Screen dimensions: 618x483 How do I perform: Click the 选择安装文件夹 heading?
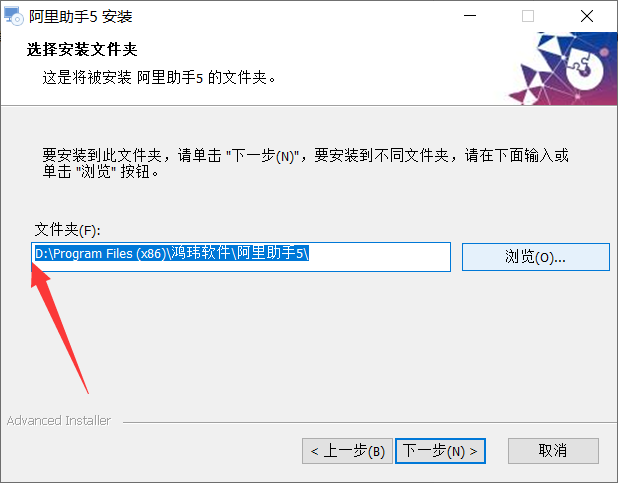(82, 50)
